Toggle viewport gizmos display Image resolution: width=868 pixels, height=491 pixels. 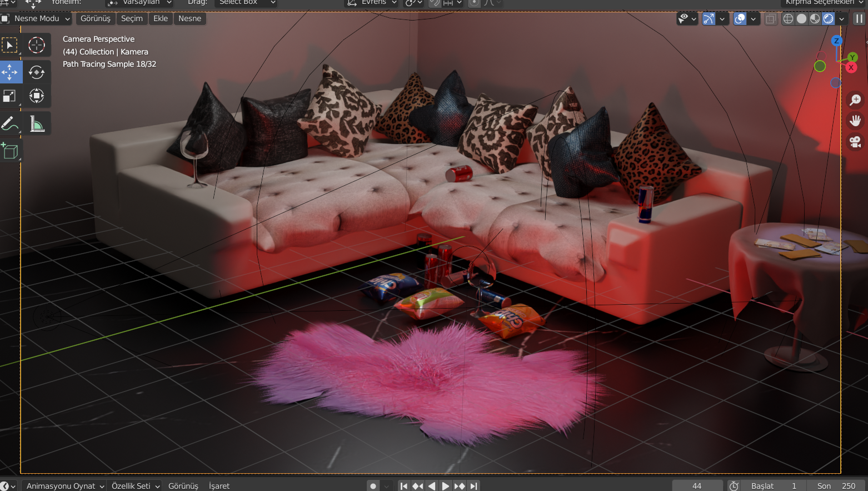pos(709,19)
